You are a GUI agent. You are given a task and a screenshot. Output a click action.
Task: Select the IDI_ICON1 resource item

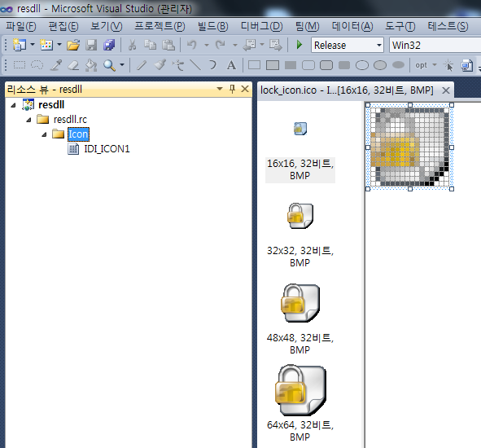[x=107, y=149]
